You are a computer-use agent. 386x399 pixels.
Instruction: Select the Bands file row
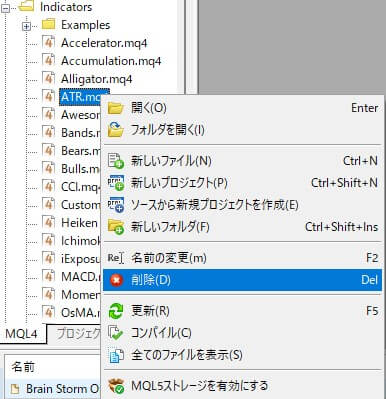[80, 133]
